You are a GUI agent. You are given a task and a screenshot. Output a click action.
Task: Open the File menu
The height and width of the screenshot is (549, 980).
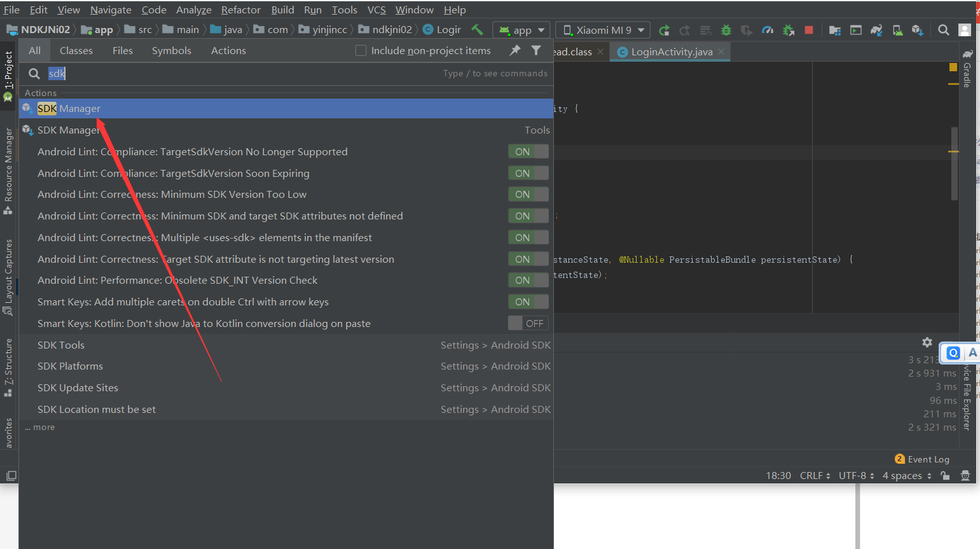click(11, 10)
